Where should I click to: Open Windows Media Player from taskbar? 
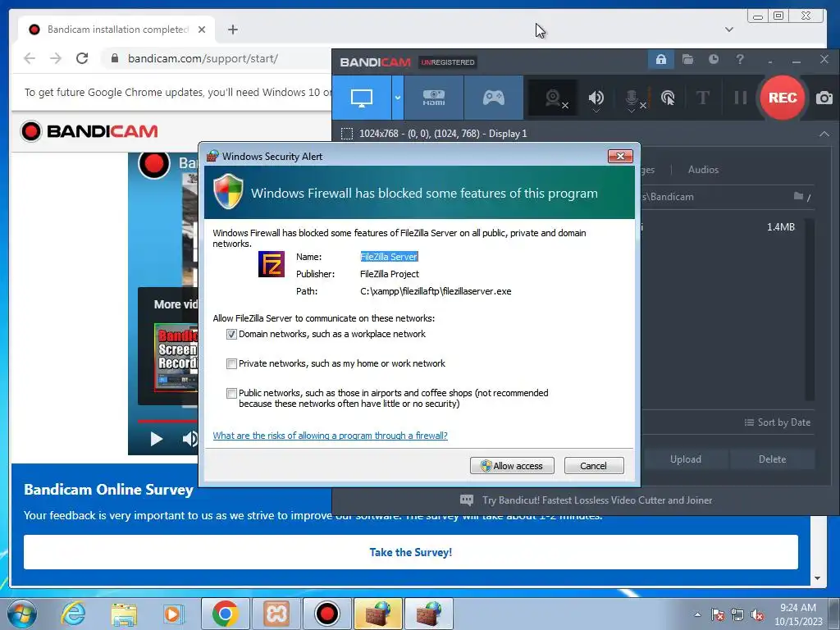point(174,614)
